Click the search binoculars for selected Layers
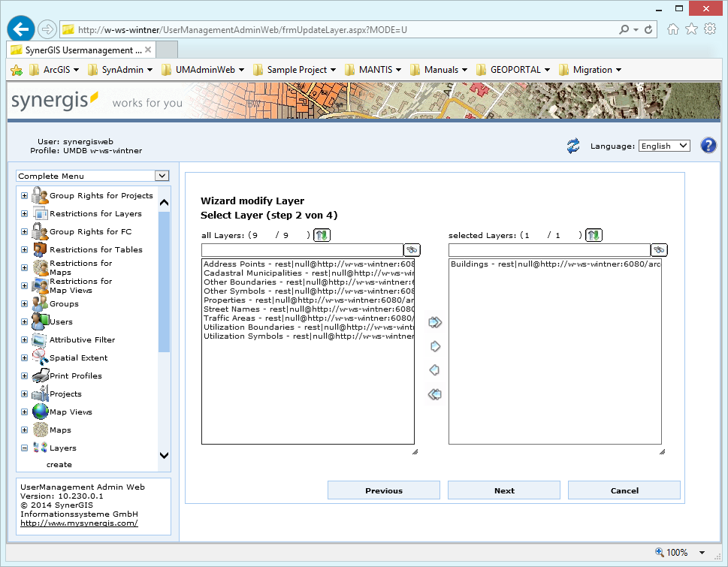Screen dimensions: 728x567 pos(659,250)
